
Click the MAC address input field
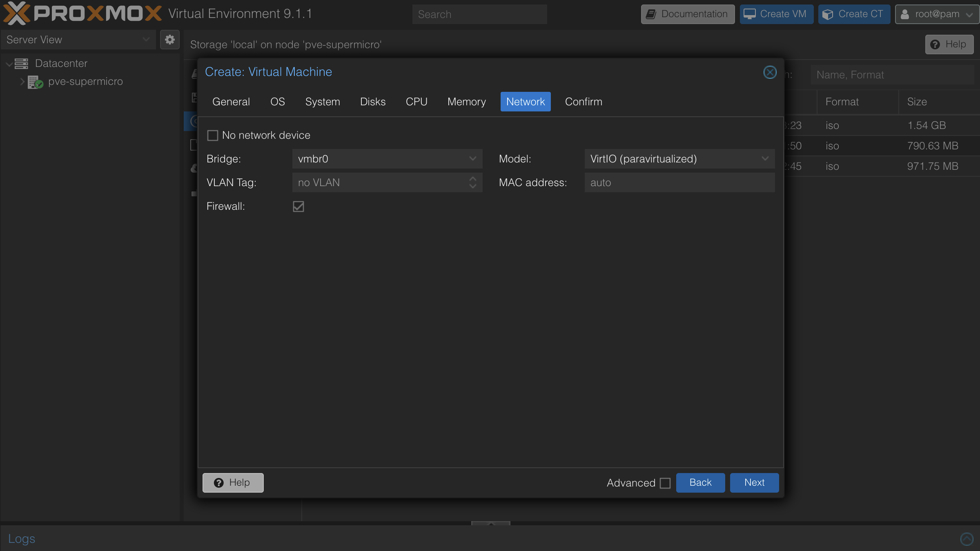tap(679, 182)
